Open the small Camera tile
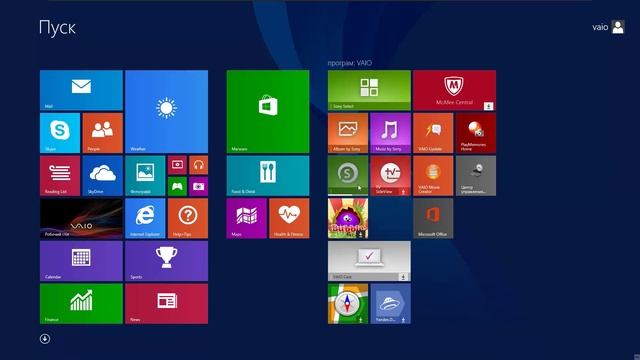The width and height of the screenshot is (640, 360). pos(198,186)
